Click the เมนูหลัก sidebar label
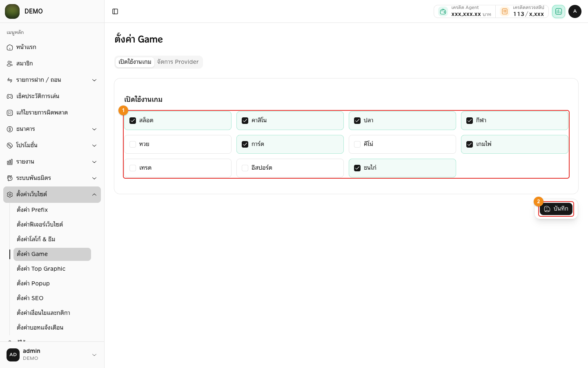The width and height of the screenshot is (588, 368). tap(15, 32)
